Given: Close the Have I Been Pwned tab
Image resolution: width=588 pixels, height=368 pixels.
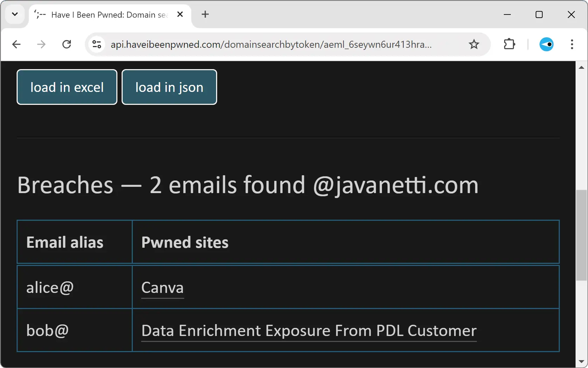Looking at the screenshot, I should 180,14.
